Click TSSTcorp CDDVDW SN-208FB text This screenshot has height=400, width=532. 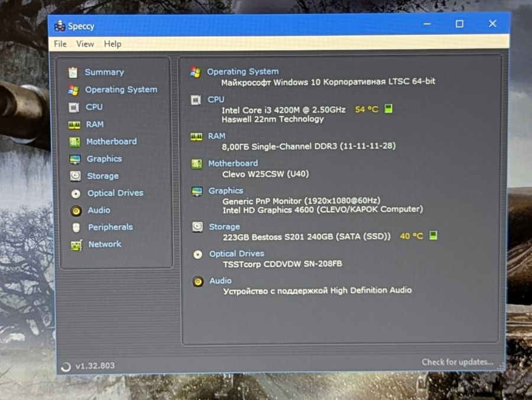click(x=283, y=264)
